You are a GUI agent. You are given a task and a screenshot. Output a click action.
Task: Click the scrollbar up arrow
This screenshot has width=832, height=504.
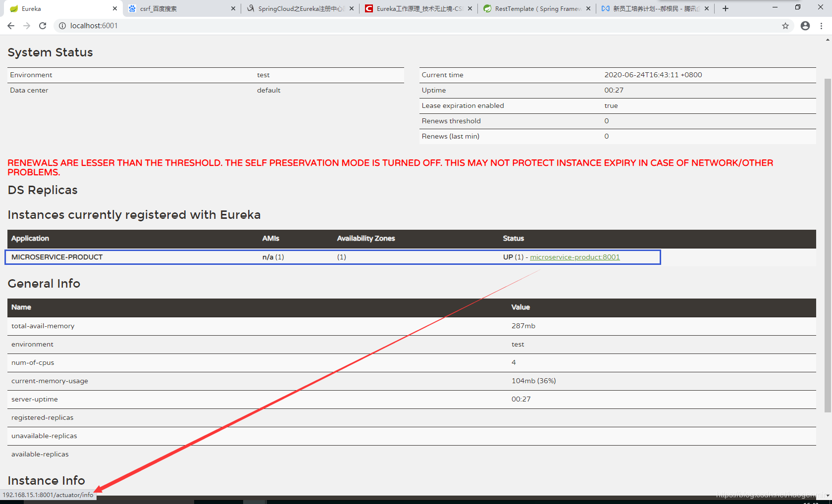click(828, 40)
